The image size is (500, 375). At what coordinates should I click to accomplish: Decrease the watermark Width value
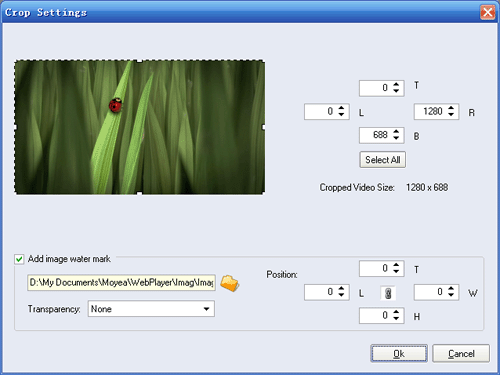pos(451,295)
